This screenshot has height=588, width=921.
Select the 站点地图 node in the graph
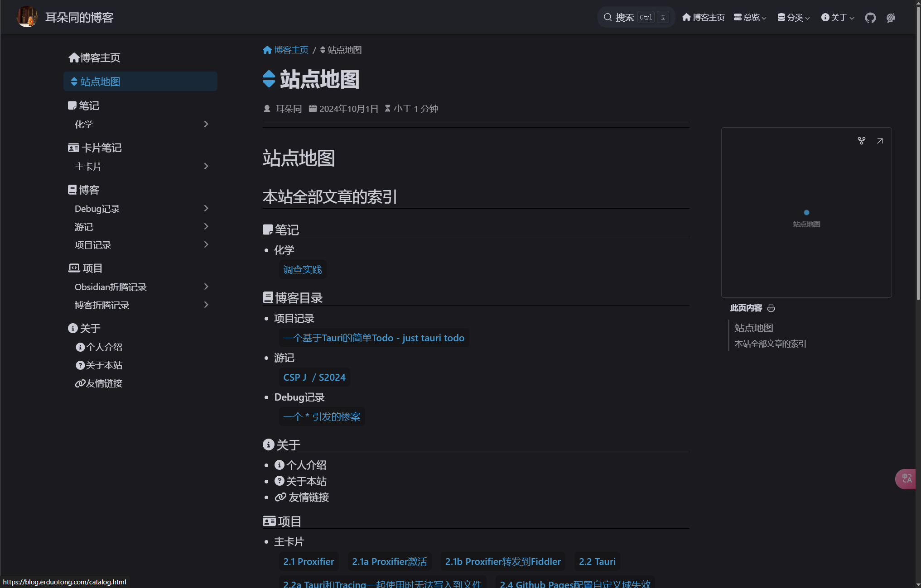[x=806, y=212]
